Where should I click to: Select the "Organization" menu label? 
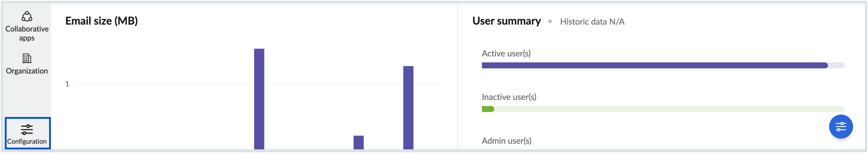click(x=27, y=71)
